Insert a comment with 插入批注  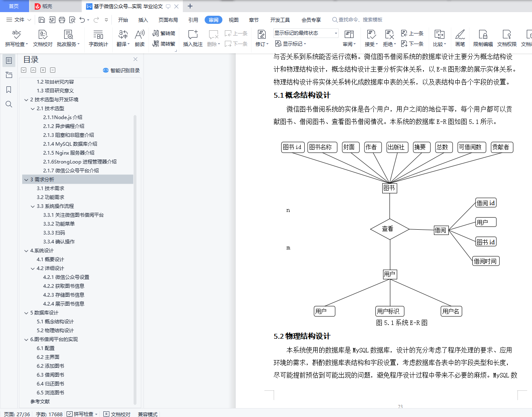click(193, 38)
